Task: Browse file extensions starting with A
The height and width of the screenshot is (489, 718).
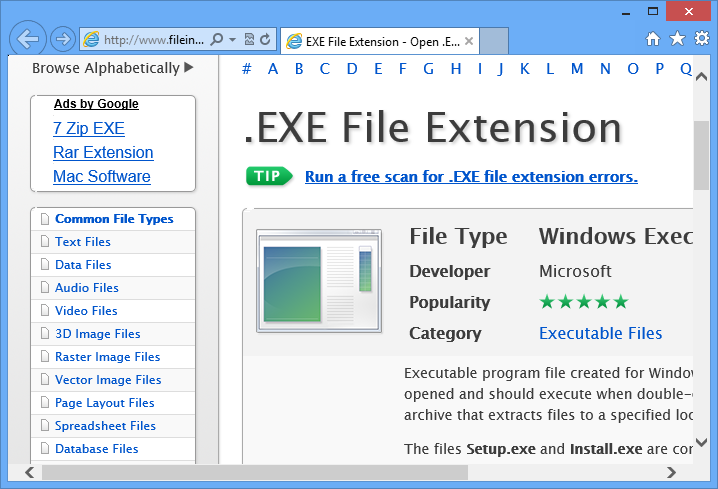Action: point(273,69)
